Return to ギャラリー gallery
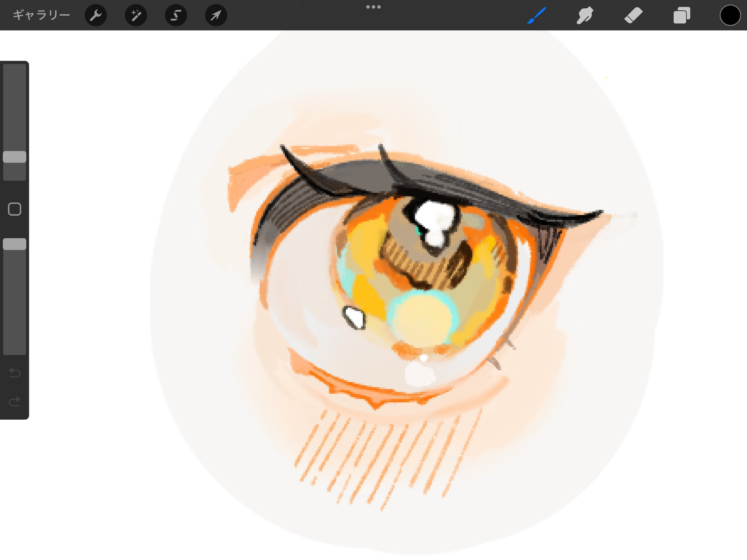Image resolution: width=747 pixels, height=560 pixels. pos(41,15)
